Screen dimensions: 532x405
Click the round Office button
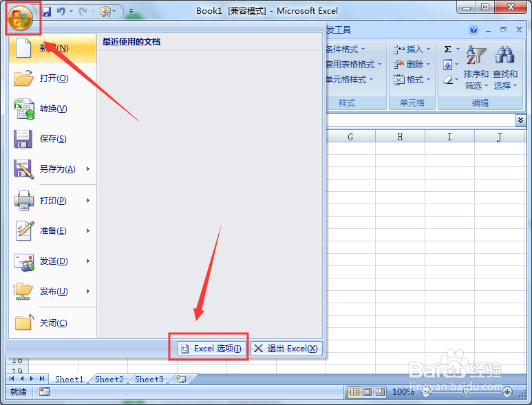[x=20, y=18]
